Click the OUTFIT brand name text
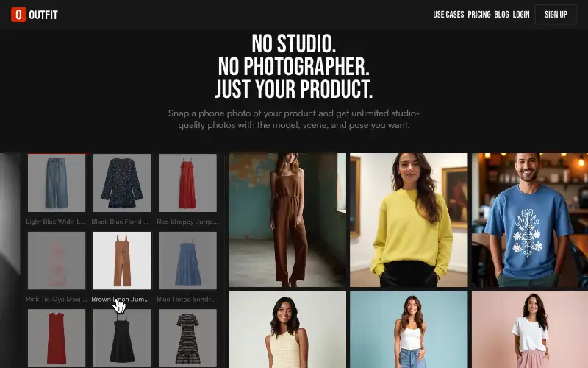The width and height of the screenshot is (588, 368). point(43,15)
